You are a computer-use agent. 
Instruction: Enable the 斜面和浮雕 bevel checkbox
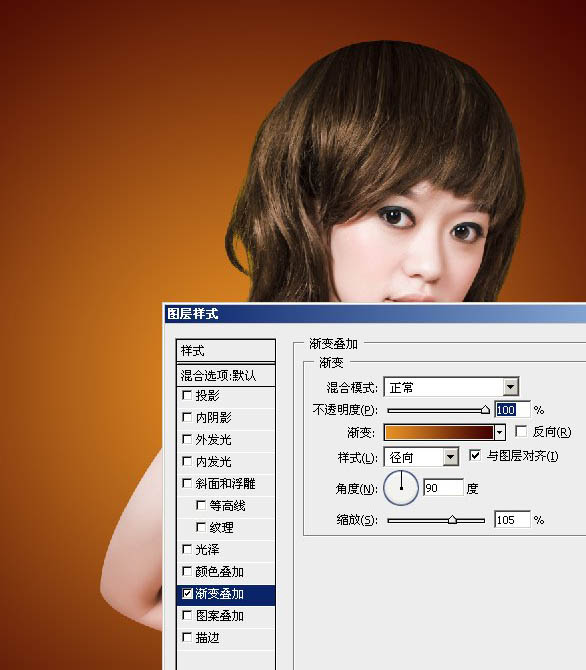click(187, 483)
